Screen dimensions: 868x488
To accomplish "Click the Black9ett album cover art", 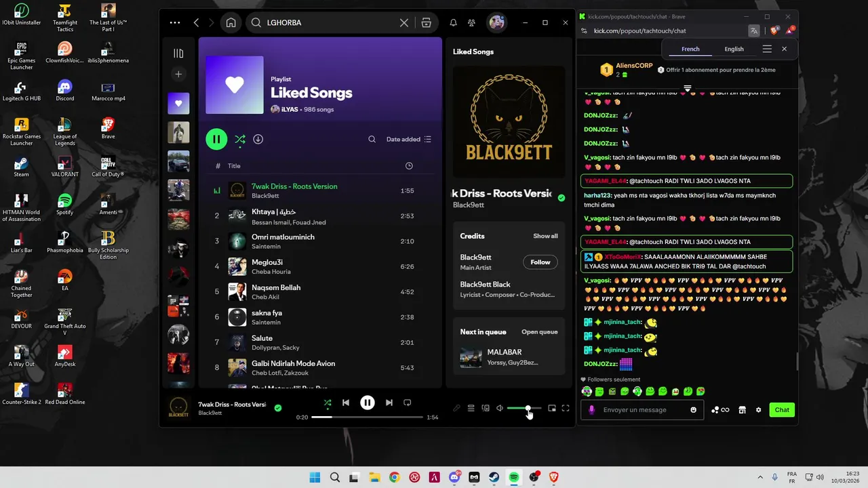I will tap(509, 121).
